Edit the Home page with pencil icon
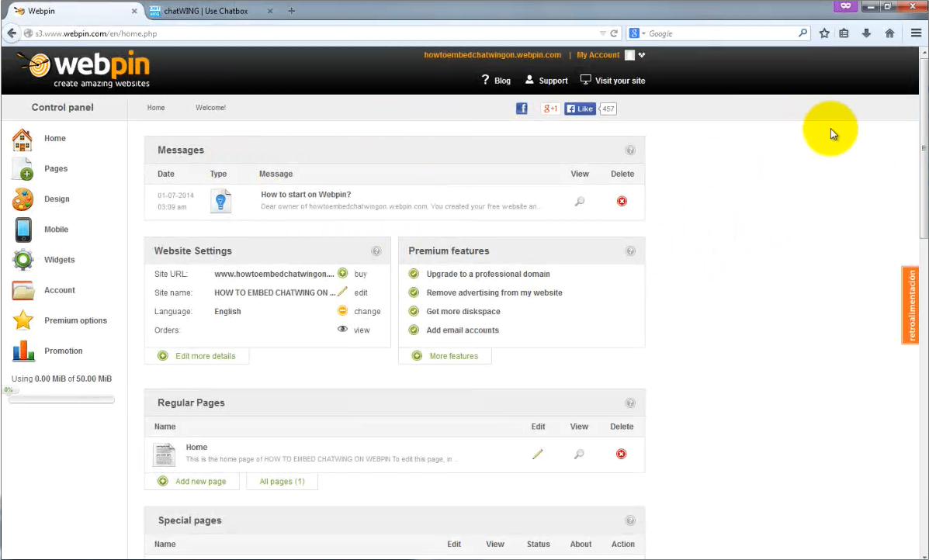This screenshot has height=560, width=929. [x=537, y=454]
